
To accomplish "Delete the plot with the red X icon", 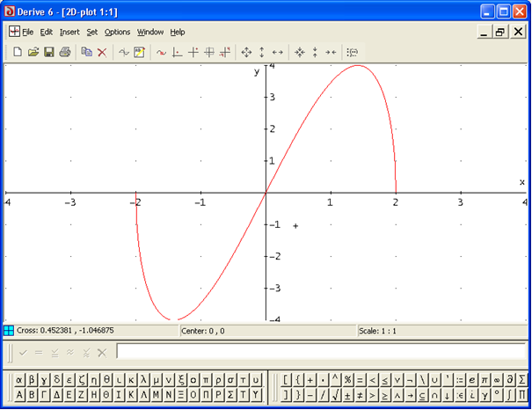I will 102,53.
